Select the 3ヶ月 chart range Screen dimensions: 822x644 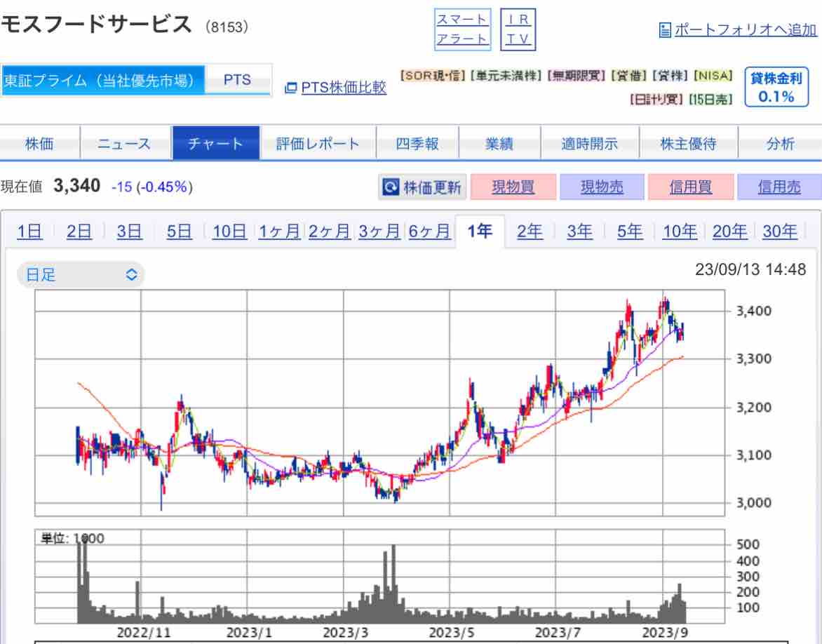click(379, 232)
